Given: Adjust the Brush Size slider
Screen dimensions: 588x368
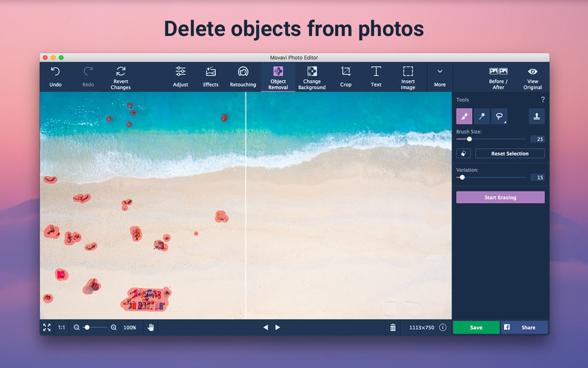Looking at the screenshot, I should point(468,139).
